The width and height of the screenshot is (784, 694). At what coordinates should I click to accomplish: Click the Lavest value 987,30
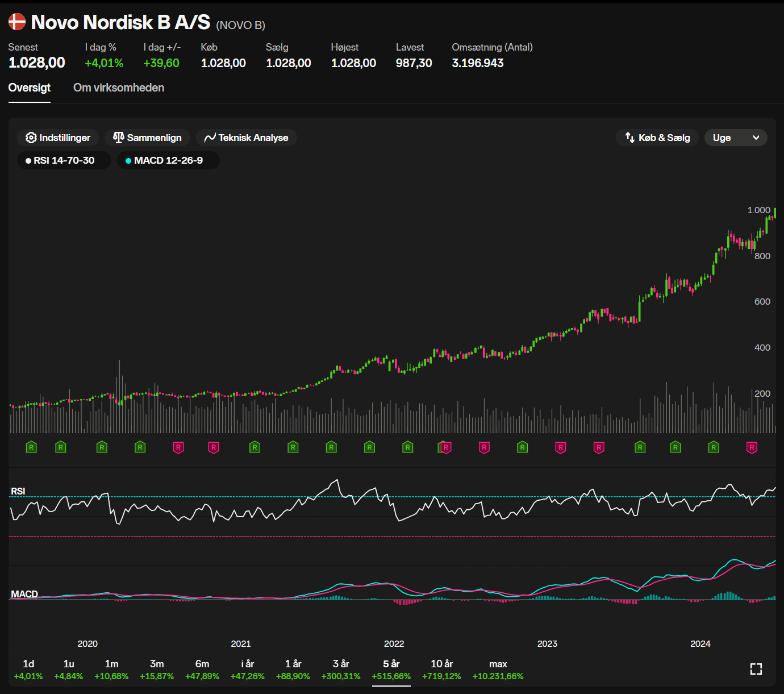[414, 63]
